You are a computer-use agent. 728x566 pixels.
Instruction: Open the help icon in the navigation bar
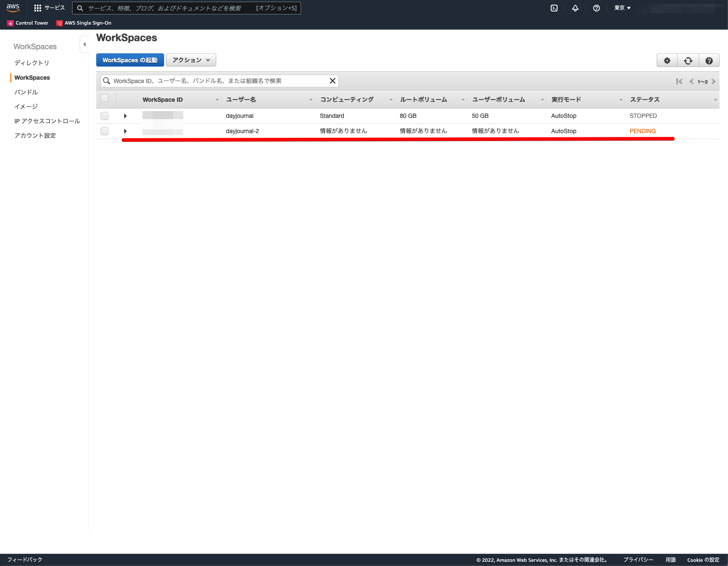[x=596, y=8]
